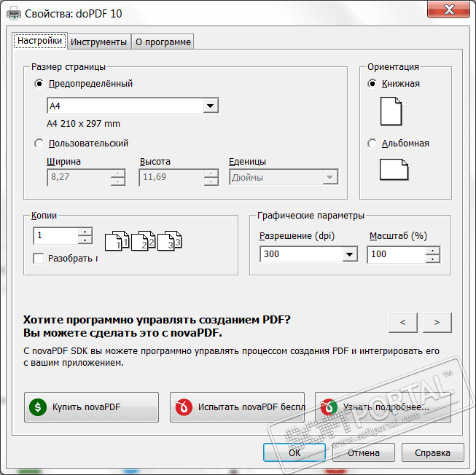The width and height of the screenshot is (476, 475).
Task: Click the doPDF printer icon in title bar
Action: pos(14,14)
